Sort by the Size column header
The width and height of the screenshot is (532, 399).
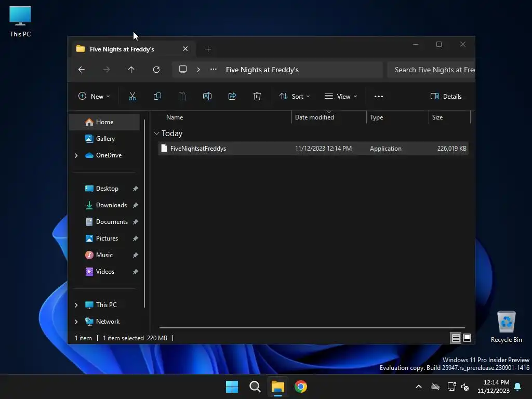pyautogui.click(x=449, y=117)
